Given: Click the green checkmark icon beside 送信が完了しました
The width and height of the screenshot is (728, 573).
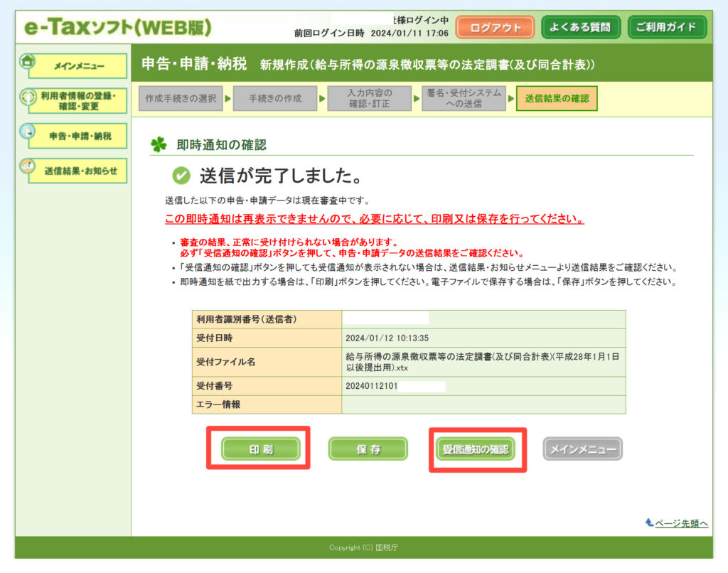Looking at the screenshot, I should [x=182, y=175].
